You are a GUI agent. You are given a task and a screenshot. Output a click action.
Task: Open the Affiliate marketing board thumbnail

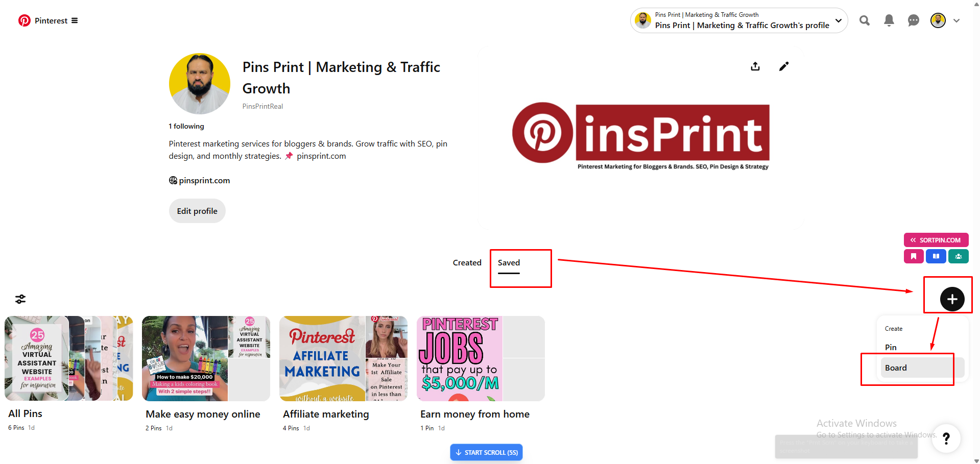(x=343, y=358)
